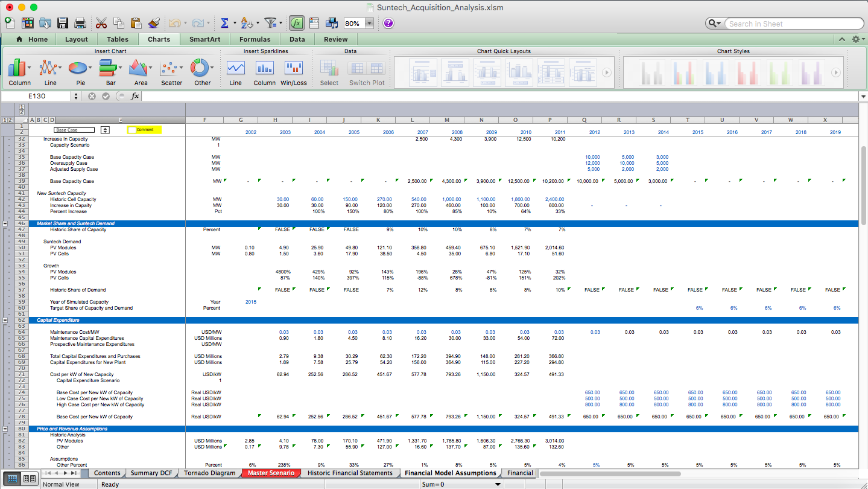Toggle the fx formula builder button
The image size is (868, 489).
(x=296, y=23)
